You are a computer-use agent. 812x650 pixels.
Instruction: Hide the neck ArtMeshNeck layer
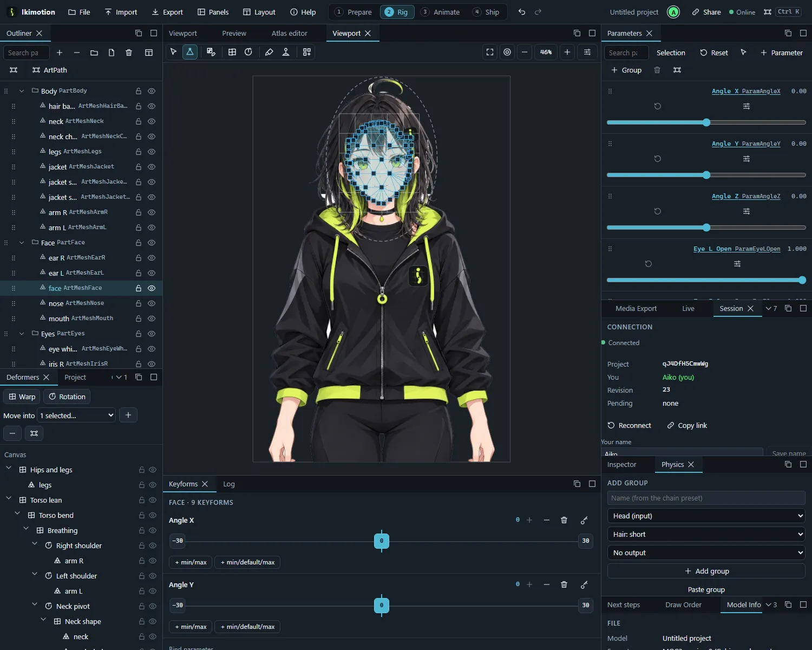[152, 121]
